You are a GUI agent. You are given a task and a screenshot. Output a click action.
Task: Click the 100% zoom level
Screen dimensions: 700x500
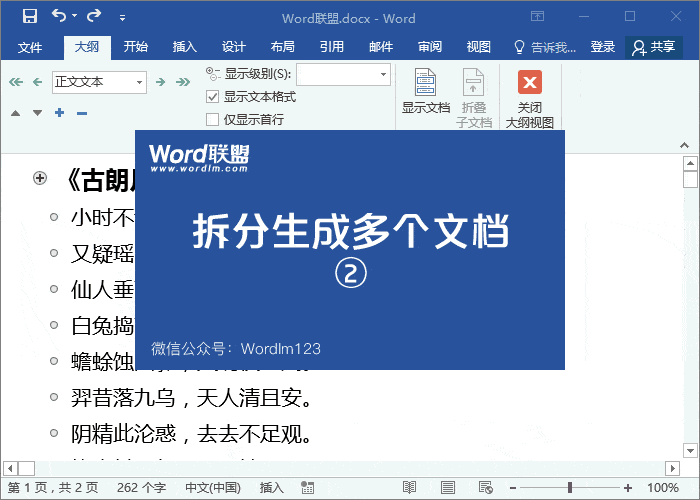click(663, 488)
